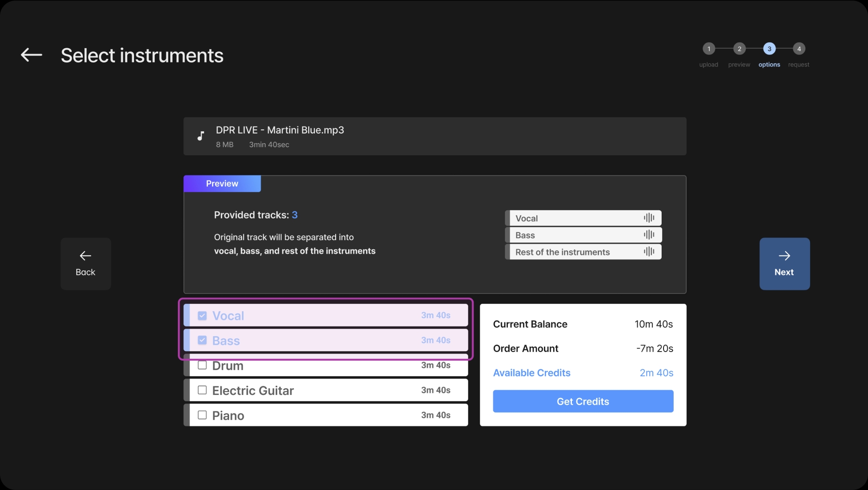868x490 pixels.
Task: Check the Piano instrument checkbox
Action: [x=203, y=415]
